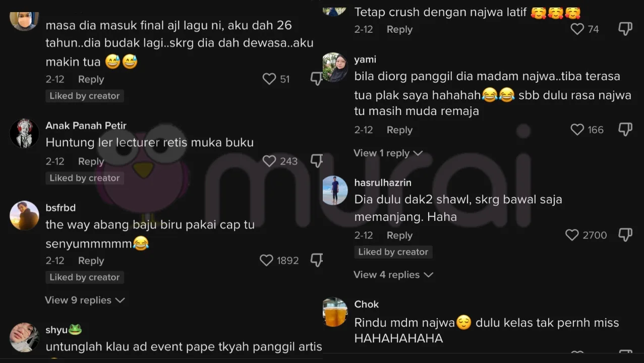
Task: Toggle dislike on Anak Panah Petir's comment
Action: tap(316, 161)
